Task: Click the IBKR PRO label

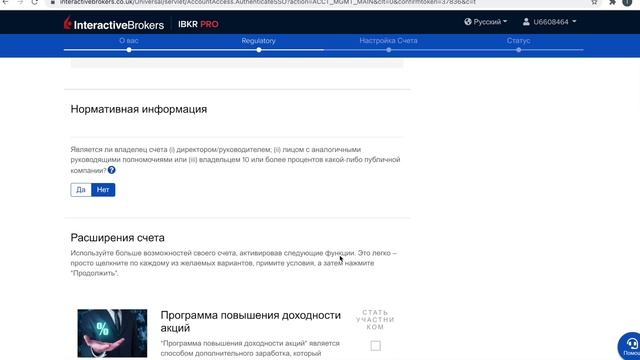Action: 198,24
